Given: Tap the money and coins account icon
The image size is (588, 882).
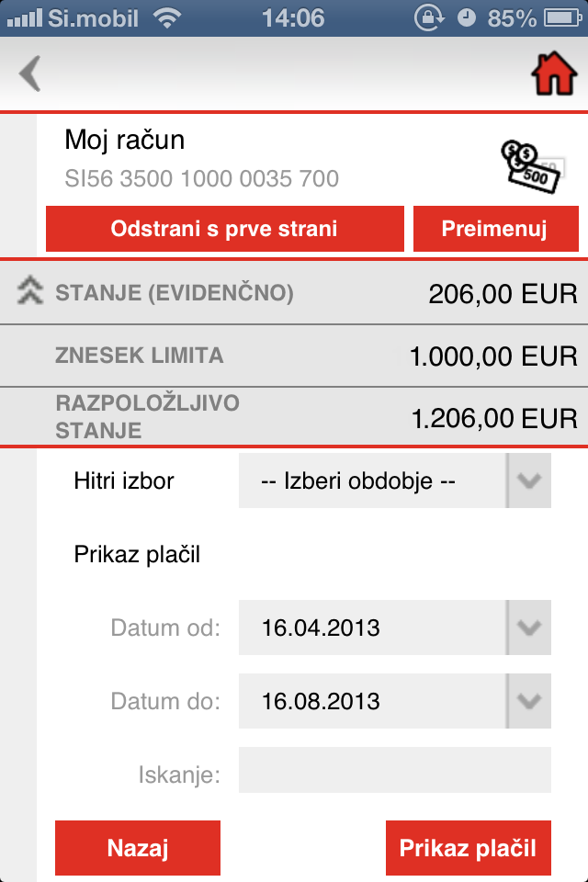Looking at the screenshot, I should point(532,167).
